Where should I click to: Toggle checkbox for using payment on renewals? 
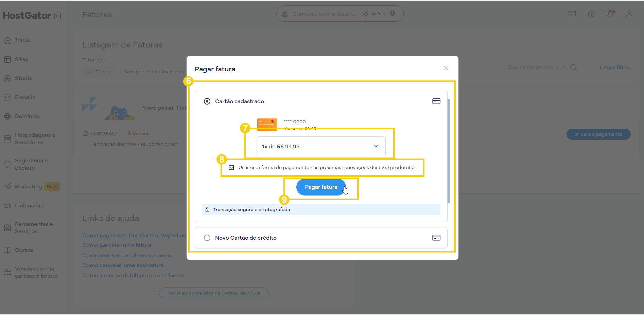click(231, 168)
